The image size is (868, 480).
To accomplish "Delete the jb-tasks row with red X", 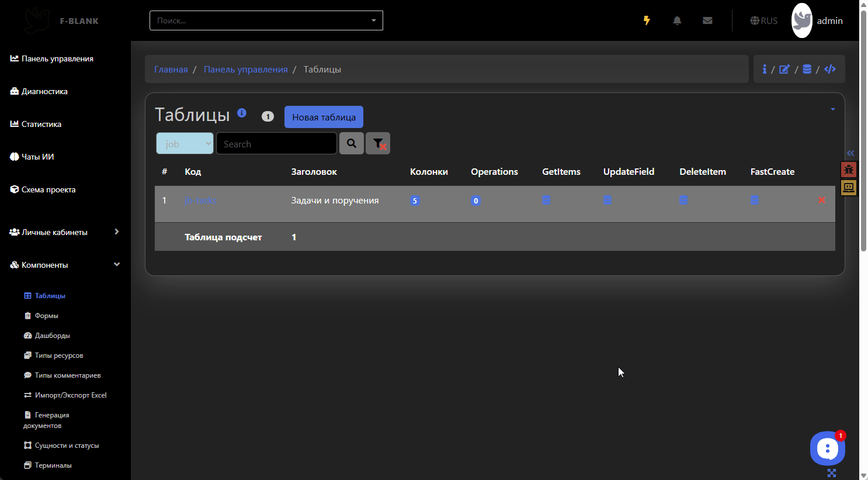I will click(x=822, y=200).
